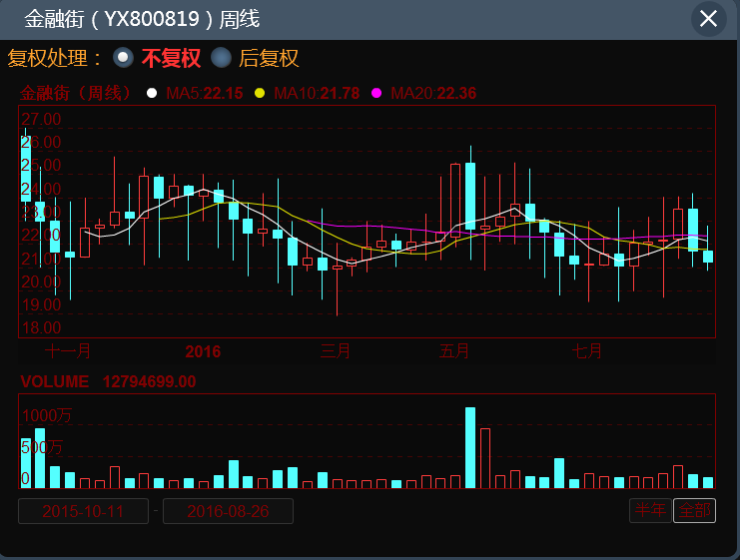
Task: Click the 五月 time axis label
Action: coord(454,351)
